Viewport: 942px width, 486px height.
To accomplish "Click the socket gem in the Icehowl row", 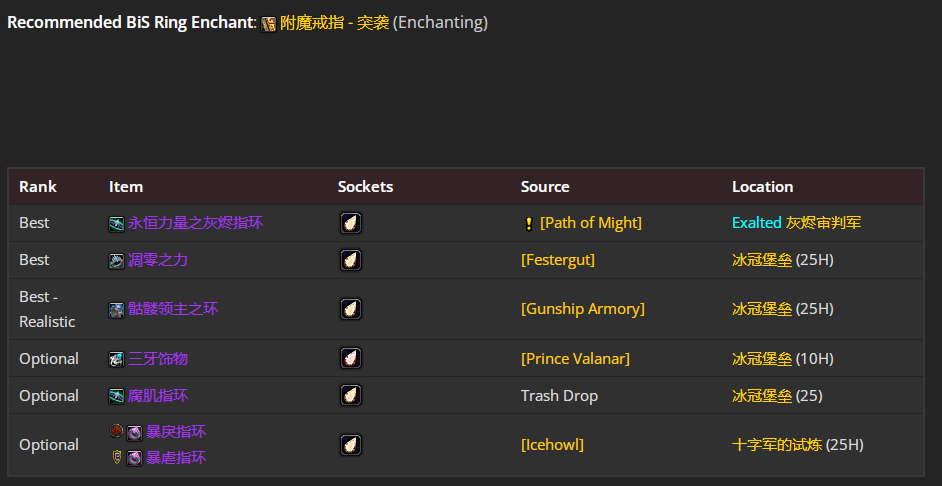I will (350, 445).
